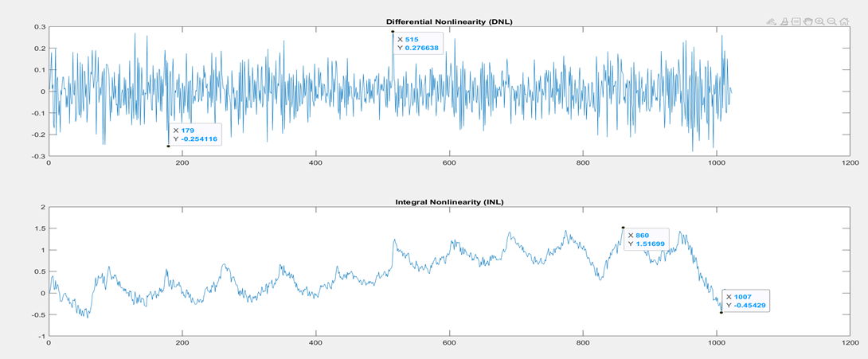The image size is (868, 359).
Task: Click the DNL minimum marker at -0.254116
Action: [x=168, y=146]
